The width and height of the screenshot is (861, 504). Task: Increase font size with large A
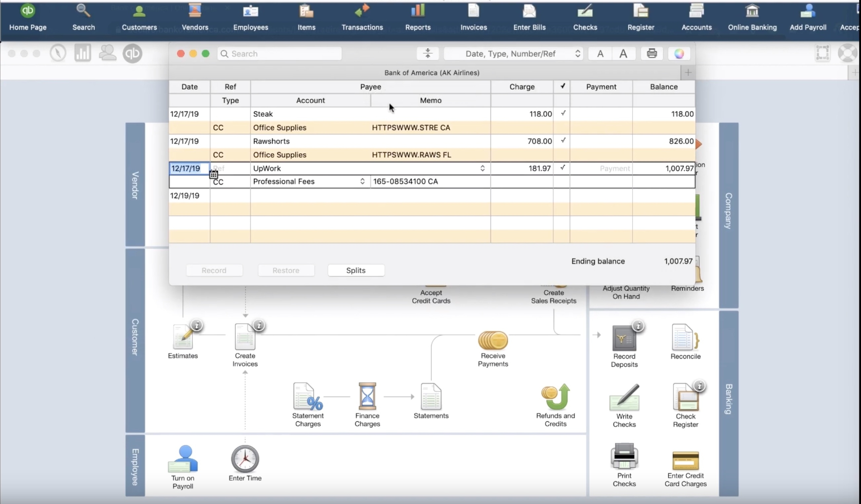coord(623,53)
